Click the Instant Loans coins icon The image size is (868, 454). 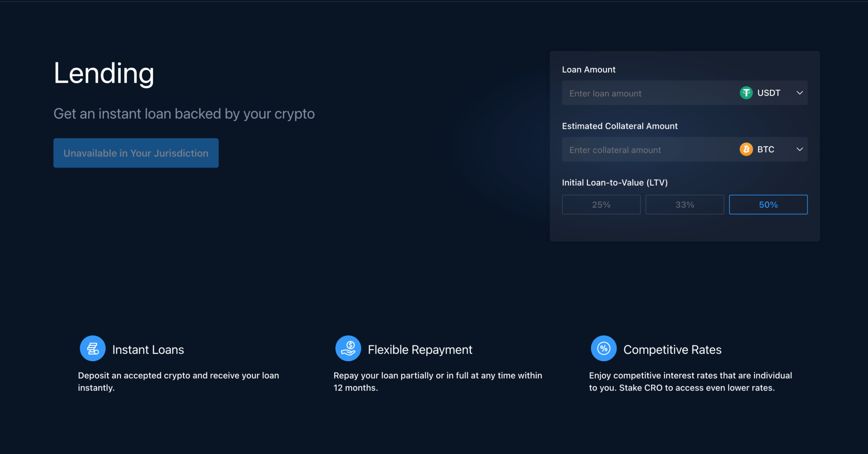(93, 348)
